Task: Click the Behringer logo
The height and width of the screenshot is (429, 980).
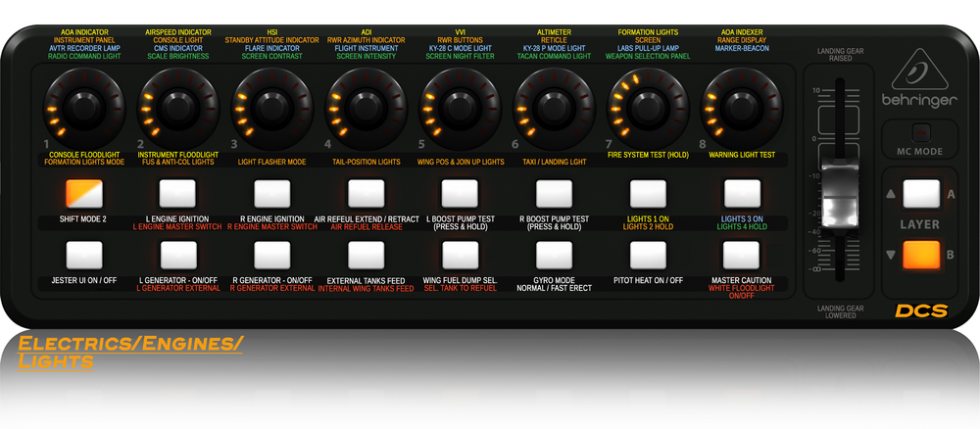Action: (x=919, y=77)
